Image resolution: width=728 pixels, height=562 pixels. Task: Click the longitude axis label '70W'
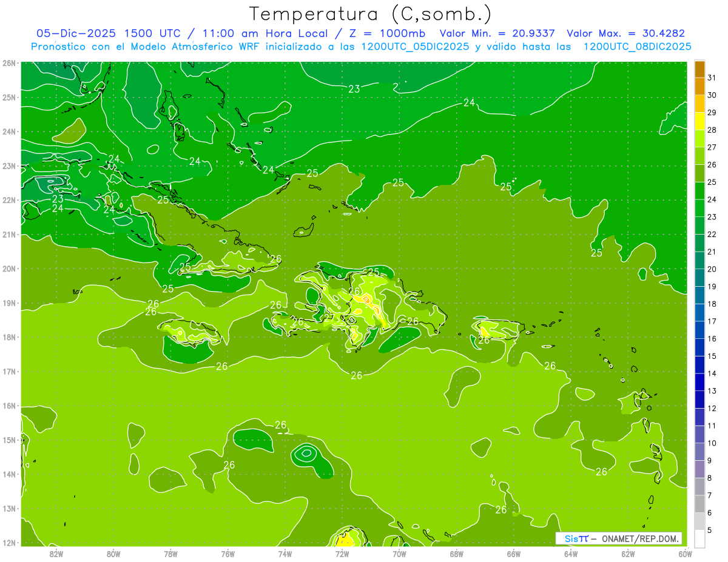click(399, 554)
